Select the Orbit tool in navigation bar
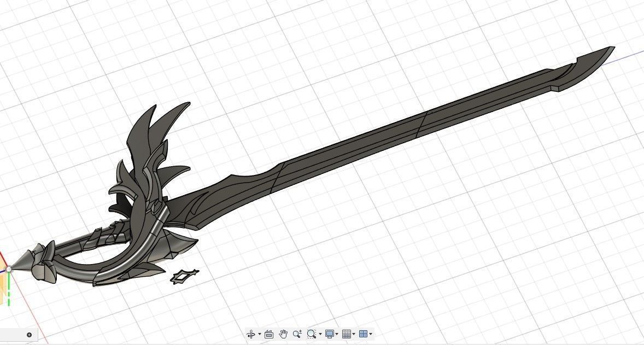 coord(251,334)
